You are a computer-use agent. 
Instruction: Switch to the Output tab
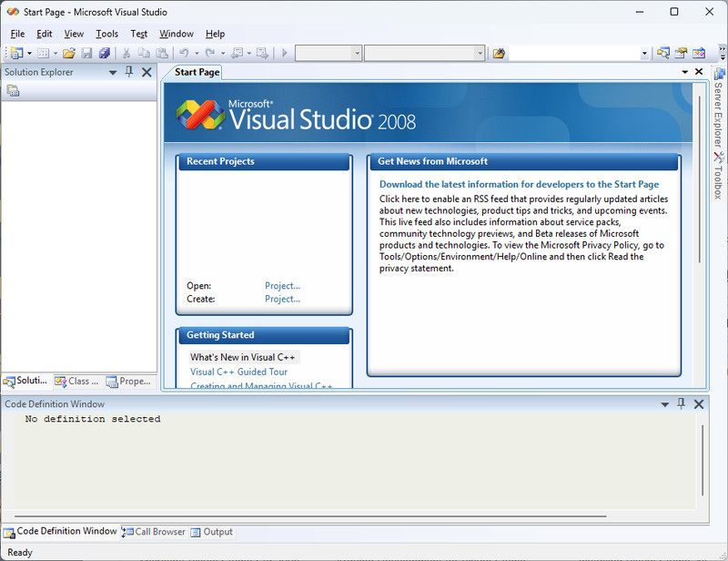(212, 532)
